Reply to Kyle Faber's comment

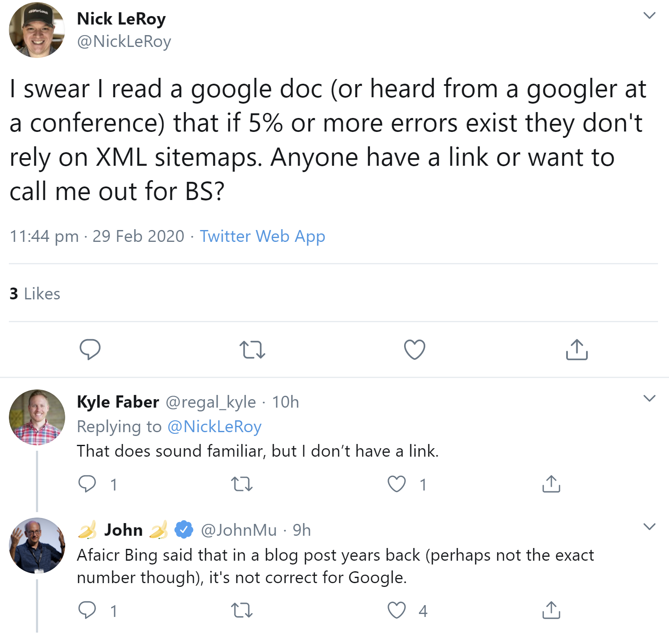click(x=88, y=484)
